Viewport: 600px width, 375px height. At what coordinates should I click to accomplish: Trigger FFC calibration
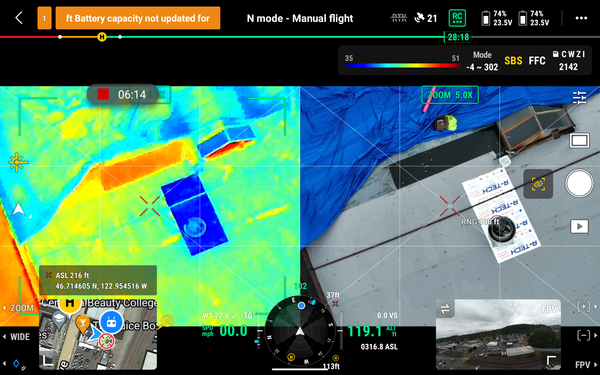[537, 61]
